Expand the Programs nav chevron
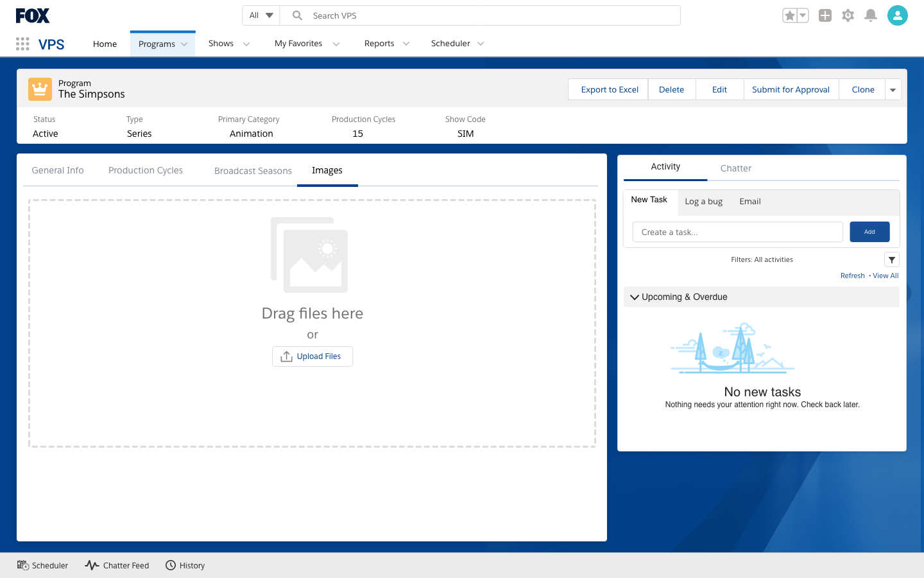Viewport: 924px width, 578px height. tap(184, 44)
